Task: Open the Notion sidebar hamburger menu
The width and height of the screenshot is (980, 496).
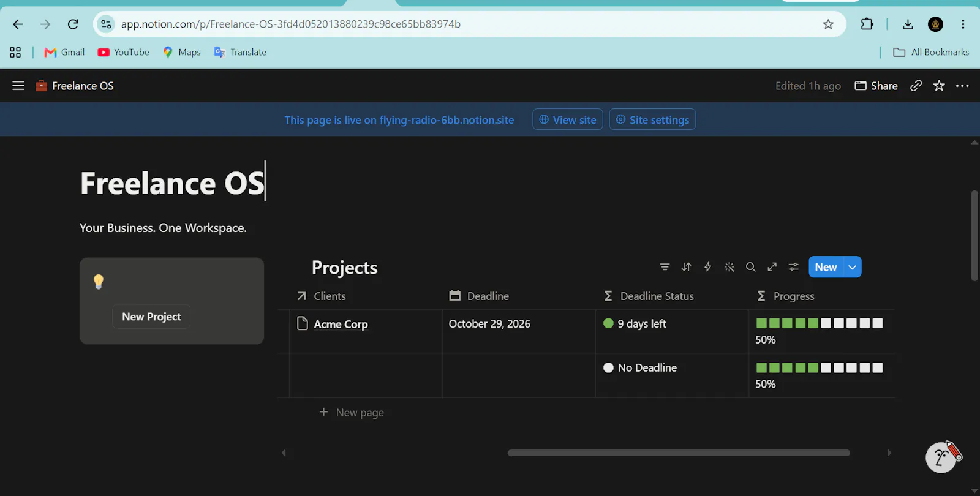Action: click(18, 86)
